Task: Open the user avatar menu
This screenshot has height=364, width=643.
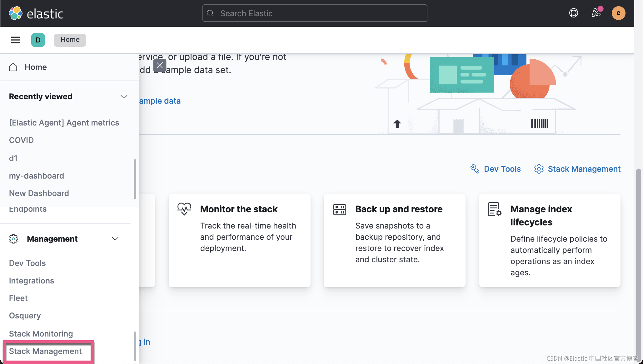Action: click(x=618, y=13)
